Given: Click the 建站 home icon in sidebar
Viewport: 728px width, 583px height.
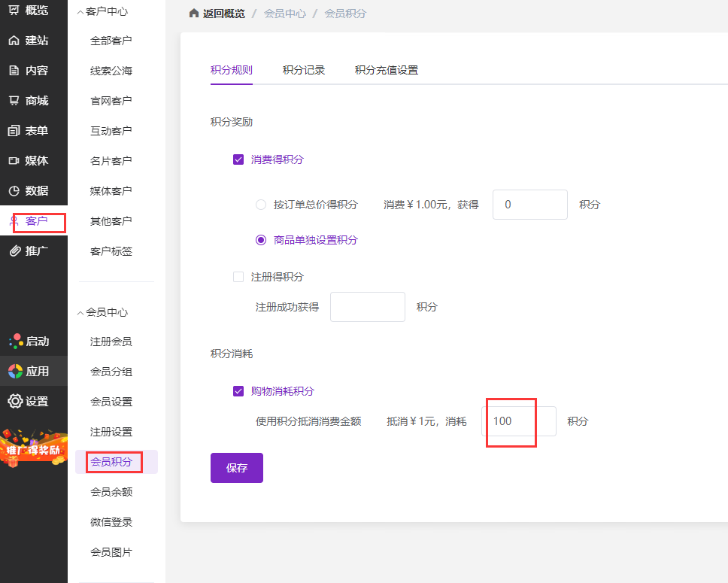Looking at the screenshot, I should point(14,41).
